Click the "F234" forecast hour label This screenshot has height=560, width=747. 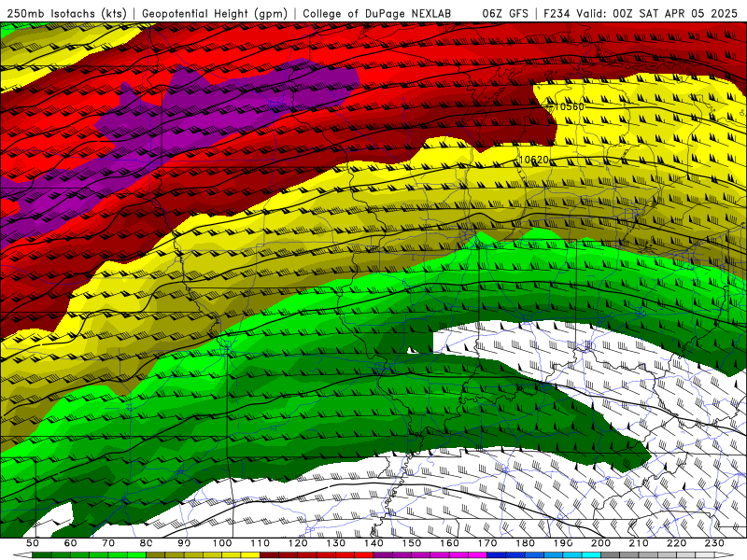pyautogui.click(x=557, y=13)
